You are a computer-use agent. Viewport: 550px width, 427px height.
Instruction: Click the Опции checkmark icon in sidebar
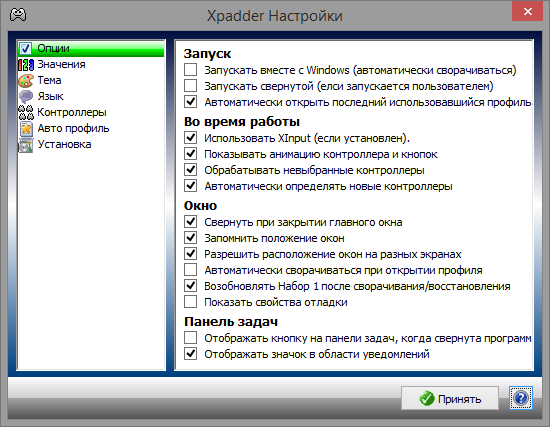click(x=25, y=48)
